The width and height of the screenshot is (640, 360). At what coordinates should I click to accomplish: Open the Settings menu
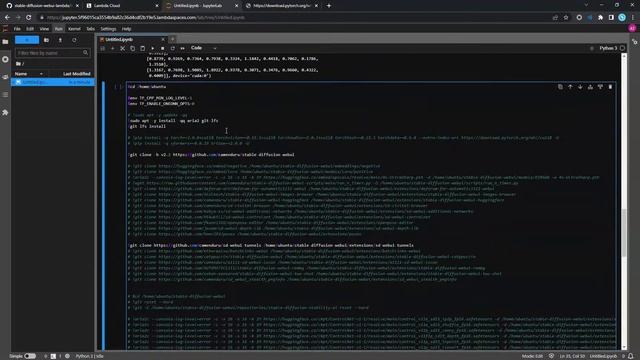click(x=108, y=29)
